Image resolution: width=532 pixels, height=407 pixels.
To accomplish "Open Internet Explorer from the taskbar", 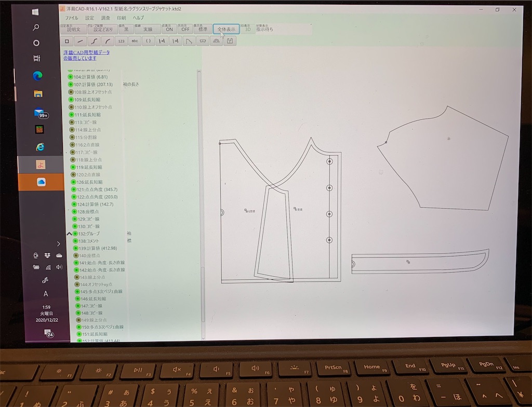I will pos(40,147).
